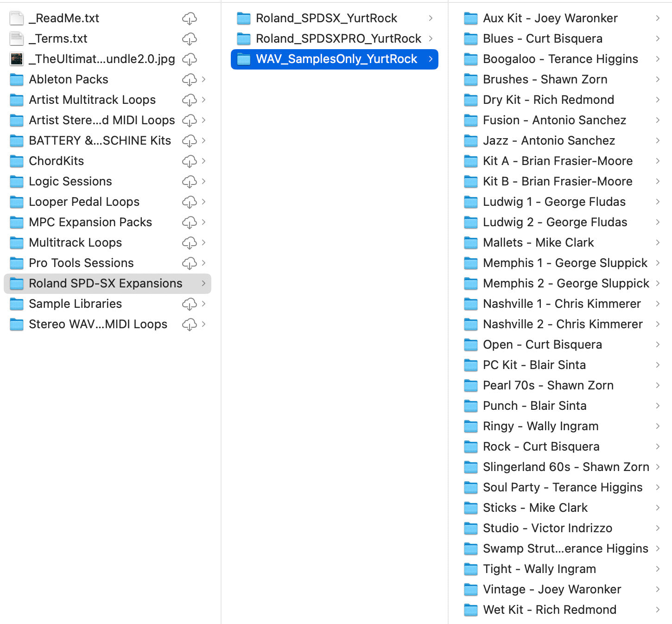Image resolution: width=672 pixels, height=624 pixels.
Task: Select the _Terms.txt file
Action: pos(108,38)
